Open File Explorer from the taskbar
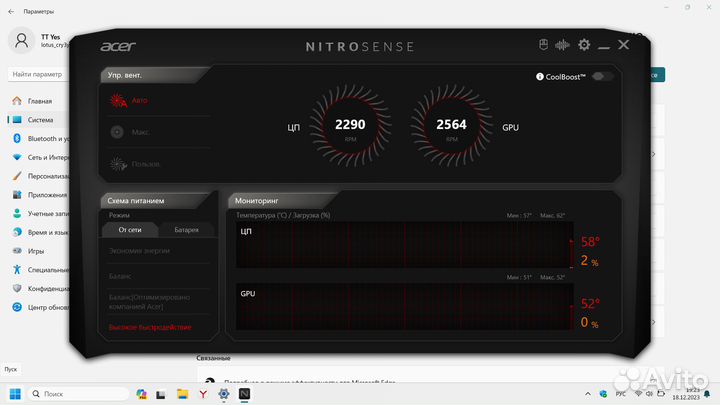Image resolution: width=720 pixels, height=405 pixels. (x=183, y=394)
